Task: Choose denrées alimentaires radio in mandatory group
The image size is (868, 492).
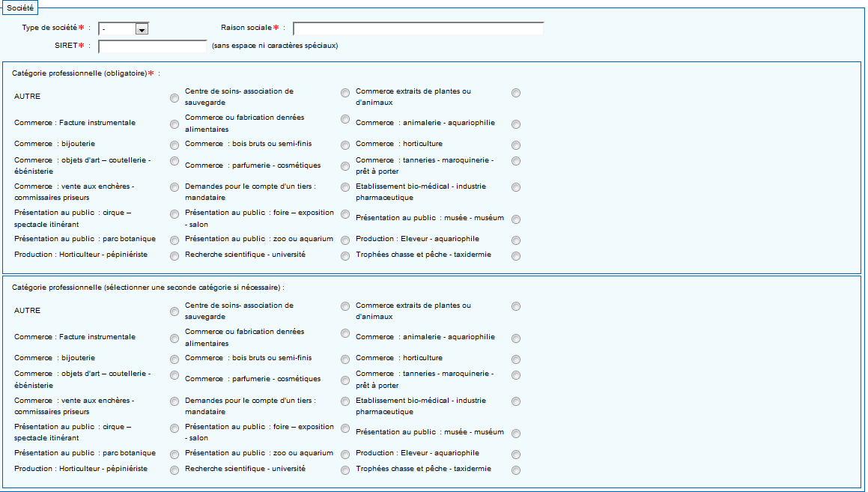Action: coord(345,119)
